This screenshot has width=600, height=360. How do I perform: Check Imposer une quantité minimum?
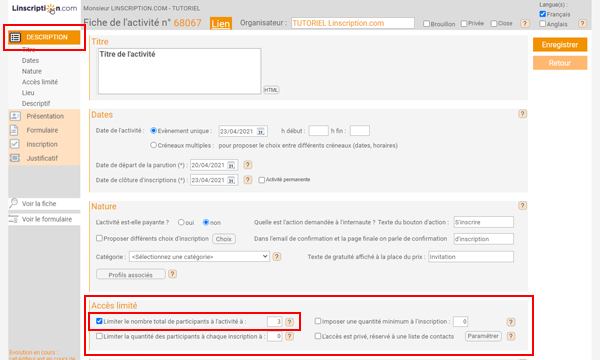(x=318, y=321)
